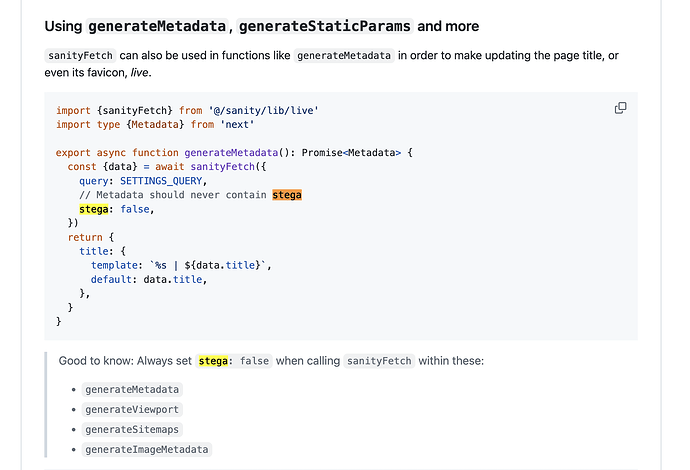
Task: Click highlighted "stega" in Good to know note
Action: [x=213, y=360]
